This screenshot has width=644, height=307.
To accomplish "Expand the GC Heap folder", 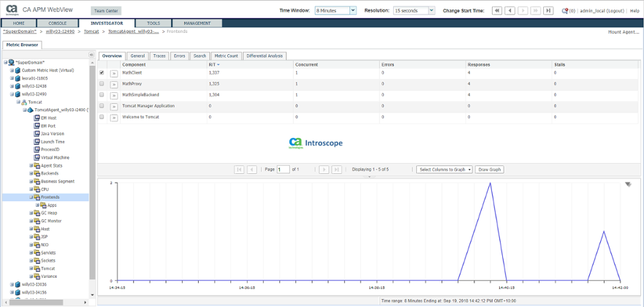I will pyautogui.click(x=31, y=213).
